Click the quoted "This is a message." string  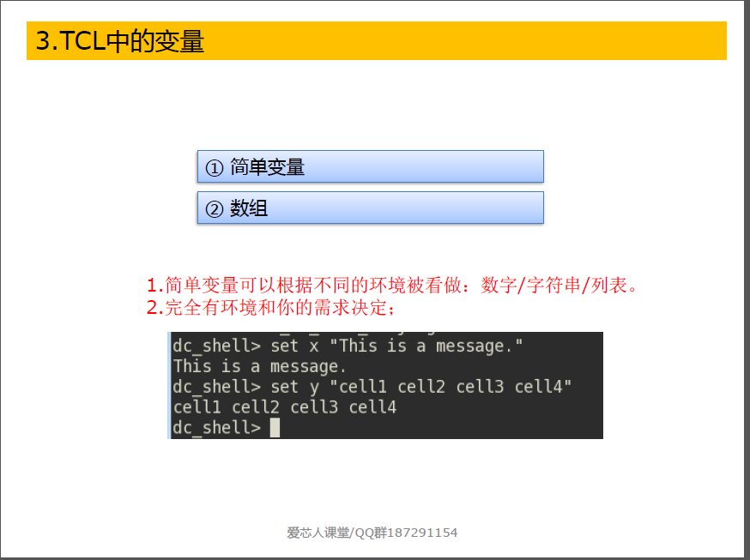pyautogui.click(x=426, y=346)
